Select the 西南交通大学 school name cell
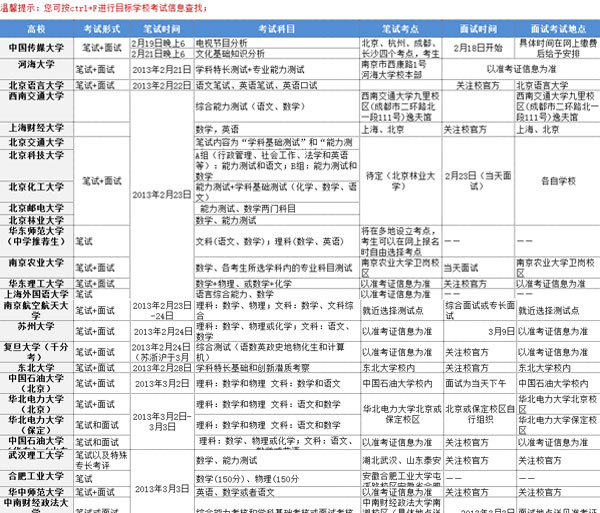The height and width of the screenshot is (513, 600). pyautogui.click(x=36, y=106)
